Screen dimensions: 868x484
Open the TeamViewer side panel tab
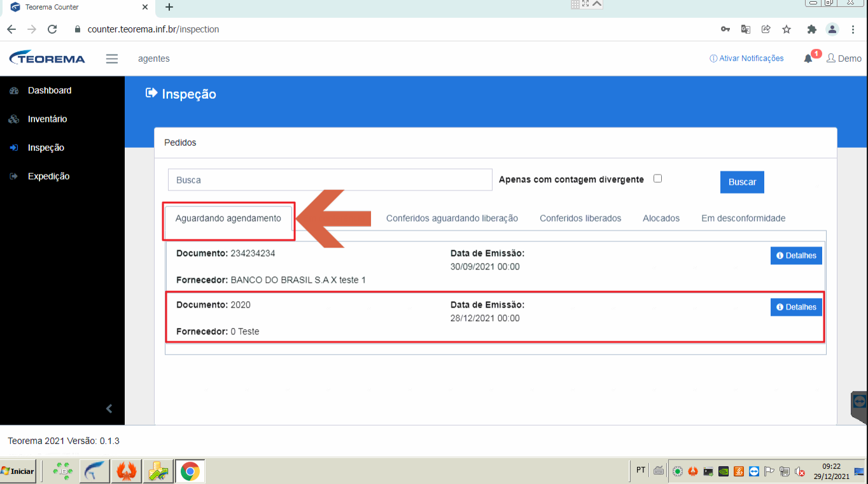(860, 408)
